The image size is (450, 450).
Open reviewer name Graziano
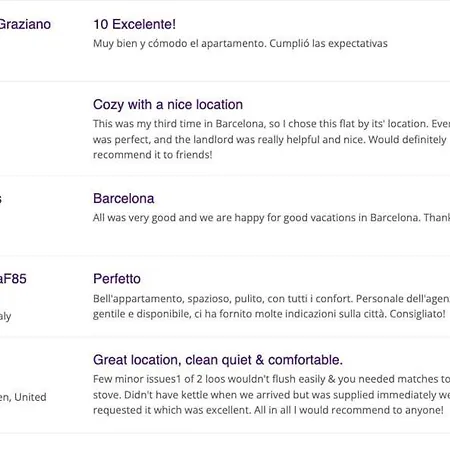point(25,24)
